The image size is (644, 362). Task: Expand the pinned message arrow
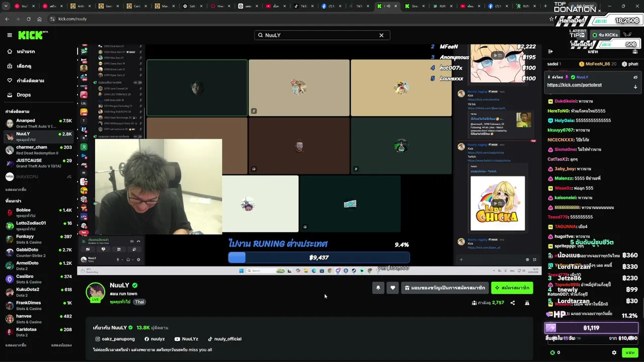coord(635,86)
